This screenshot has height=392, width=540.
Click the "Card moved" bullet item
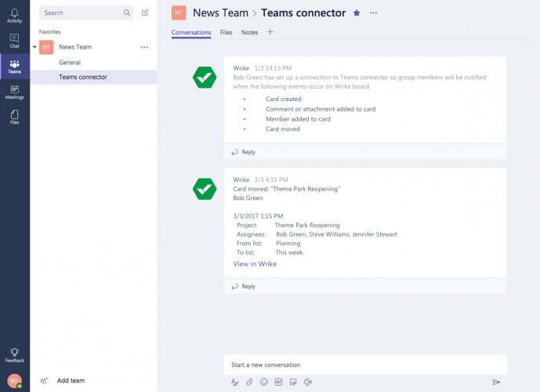283,129
